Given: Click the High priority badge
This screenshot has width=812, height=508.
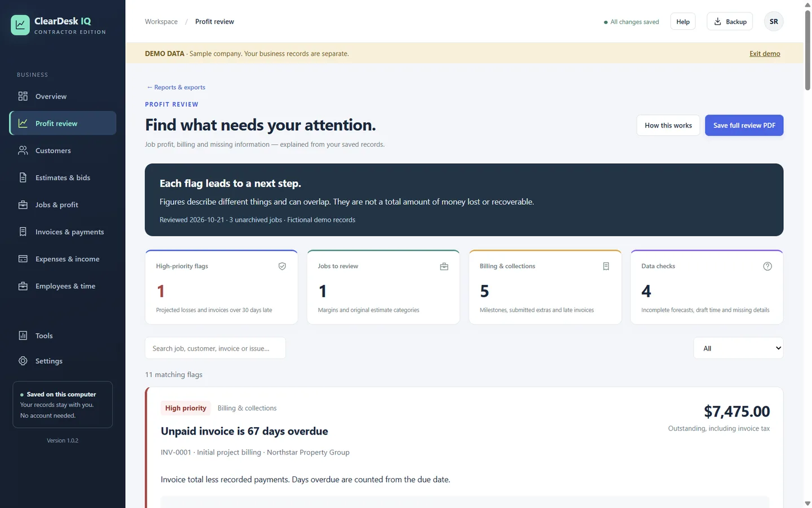Looking at the screenshot, I should (x=186, y=408).
